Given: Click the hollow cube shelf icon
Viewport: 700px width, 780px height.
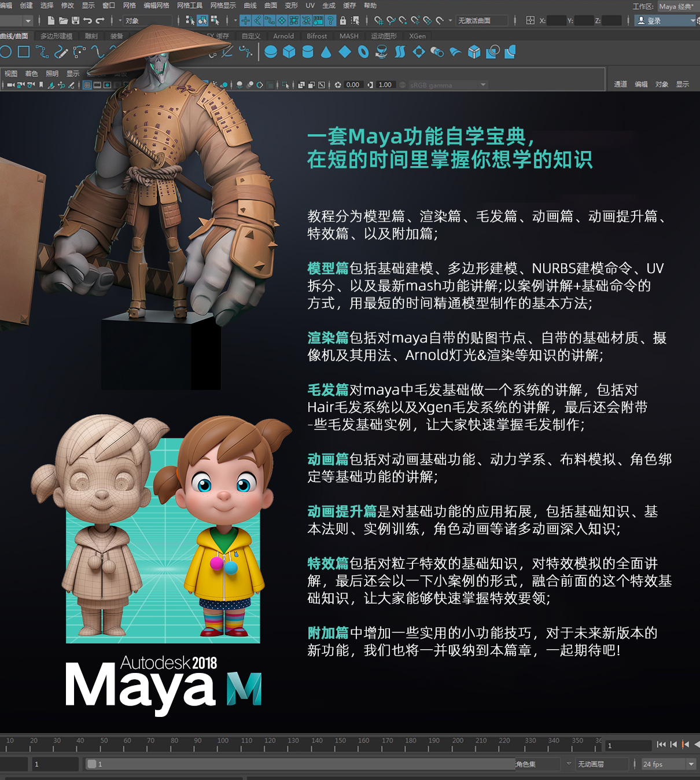Looking at the screenshot, I should click(474, 52).
